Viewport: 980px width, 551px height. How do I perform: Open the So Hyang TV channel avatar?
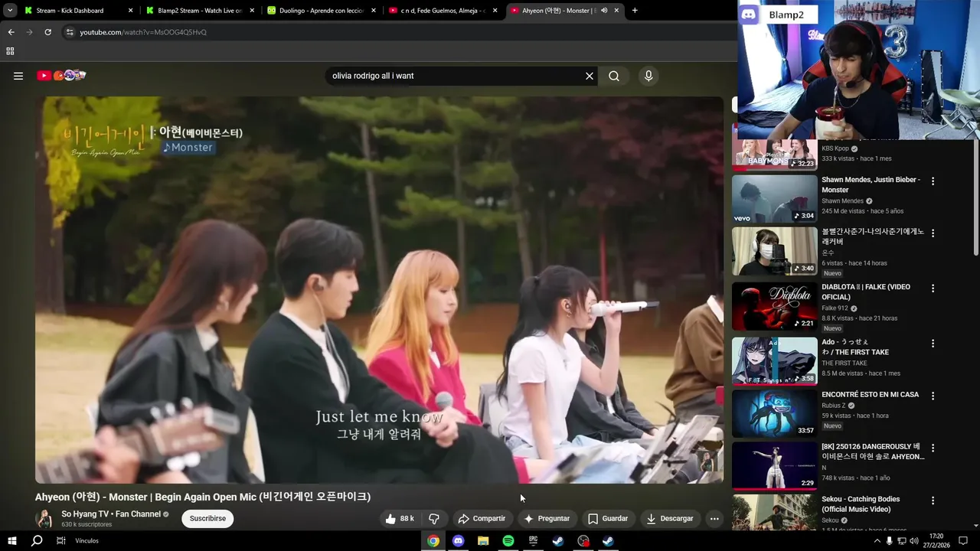pyautogui.click(x=44, y=518)
